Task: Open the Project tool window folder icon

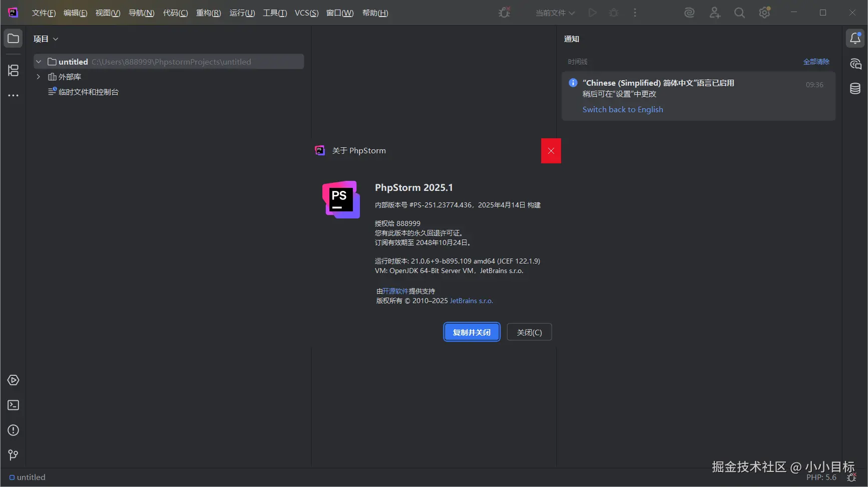Action: tap(14, 39)
